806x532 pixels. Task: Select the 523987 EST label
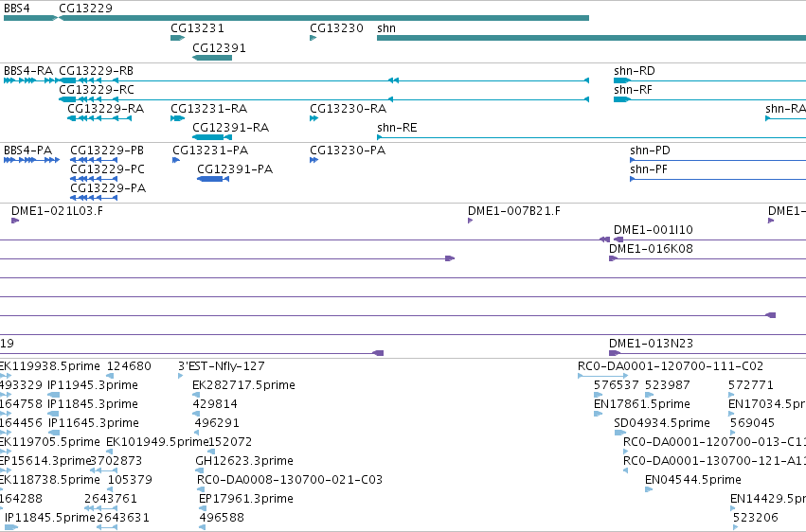click(667, 385)
